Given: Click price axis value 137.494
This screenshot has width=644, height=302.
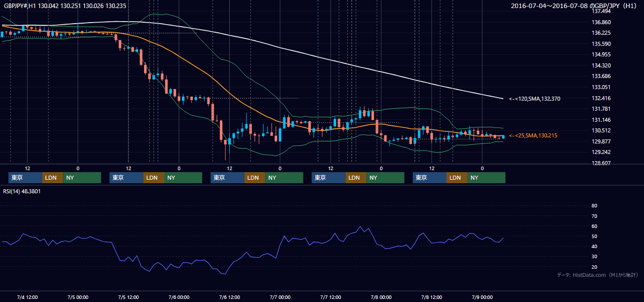Looking at the screenshot, I should coord(601,11).
